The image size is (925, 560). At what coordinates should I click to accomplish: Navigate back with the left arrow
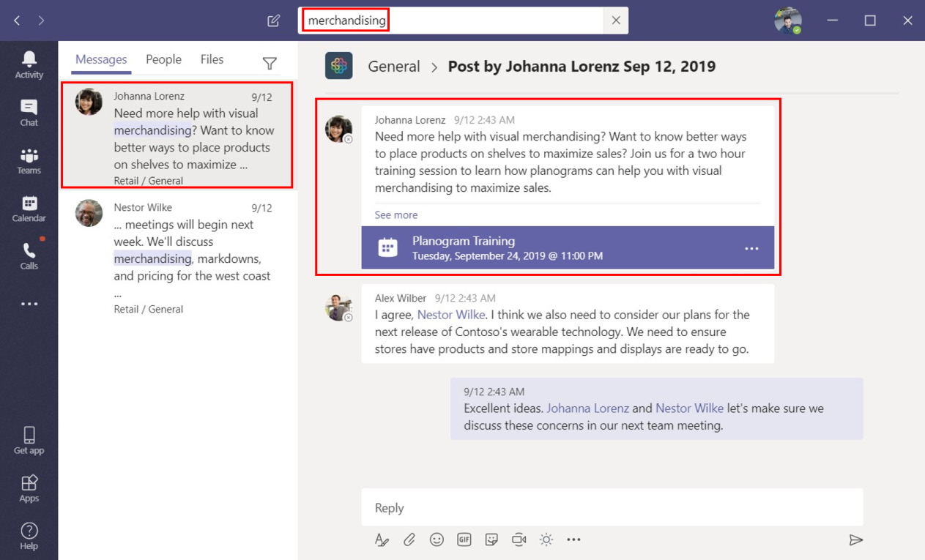point(17,20)
